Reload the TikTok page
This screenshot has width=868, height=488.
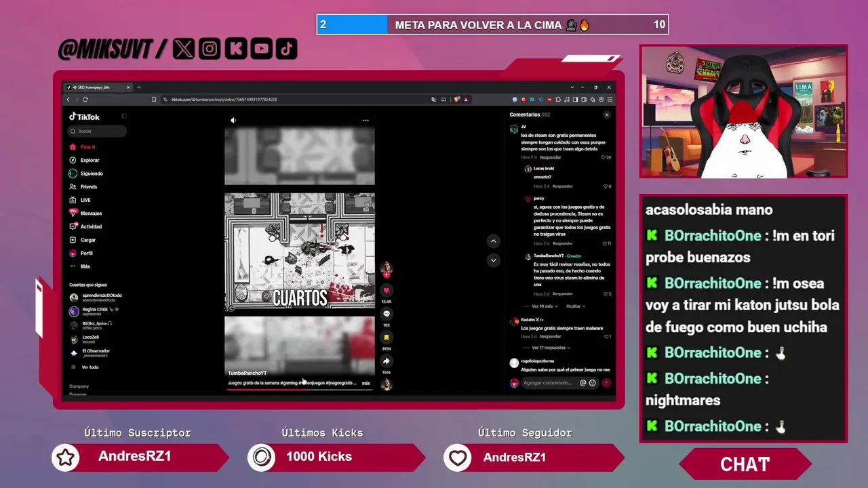85,100
